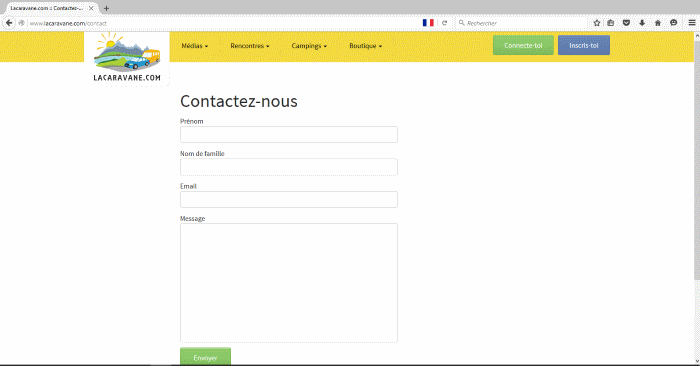Open the browser hamburger menu
Viewport: 700px width, 366px height.
tap(692, 23)
